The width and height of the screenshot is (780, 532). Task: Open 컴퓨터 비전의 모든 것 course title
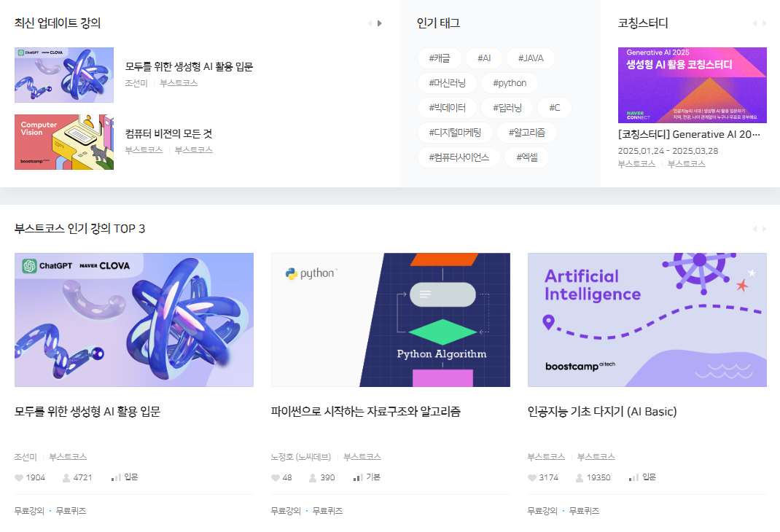[x=168, y=133]
